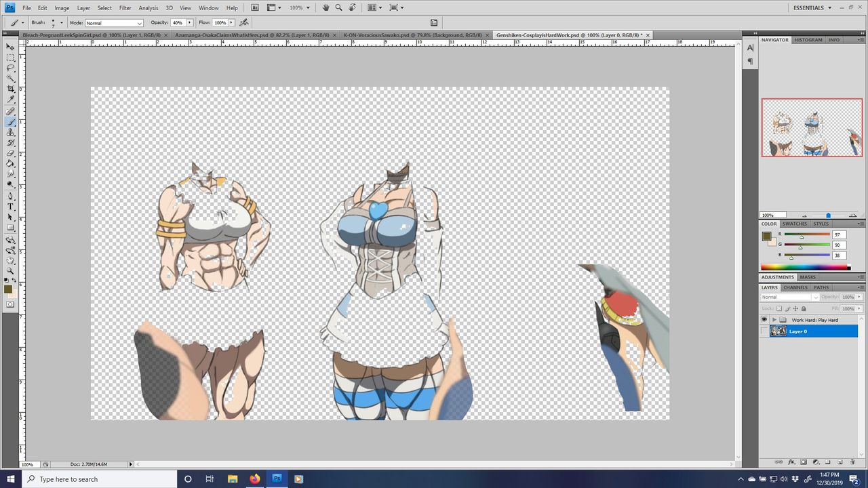Image resolution: width=868 pixels, height=488 pixels.
Task: Show Layer 0 visibility box
Action: (764, 331)
